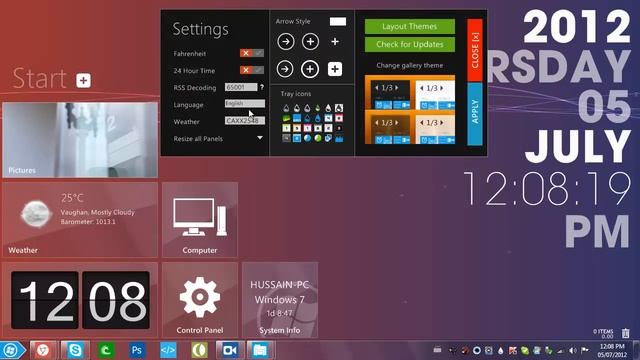Toggle the 24 Hour Time switch

[x=251, y=70]
